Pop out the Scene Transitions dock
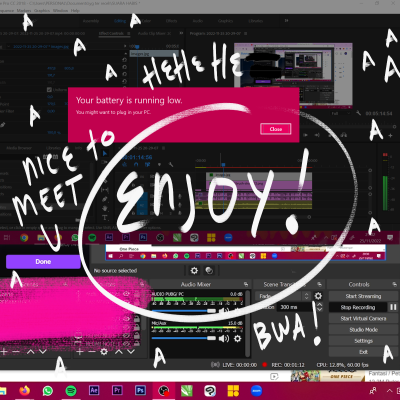The height and width of the screenshot is (400, 400). (x=319, y=284)
